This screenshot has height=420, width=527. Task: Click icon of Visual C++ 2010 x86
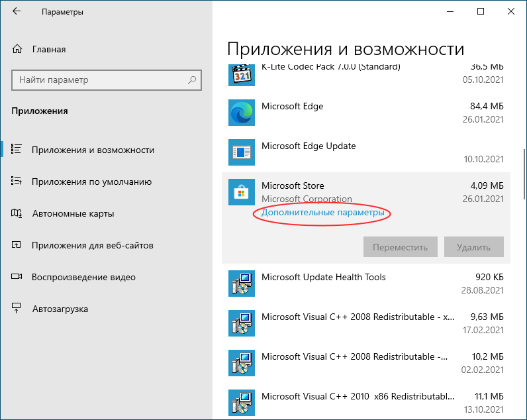click(241, 403)
